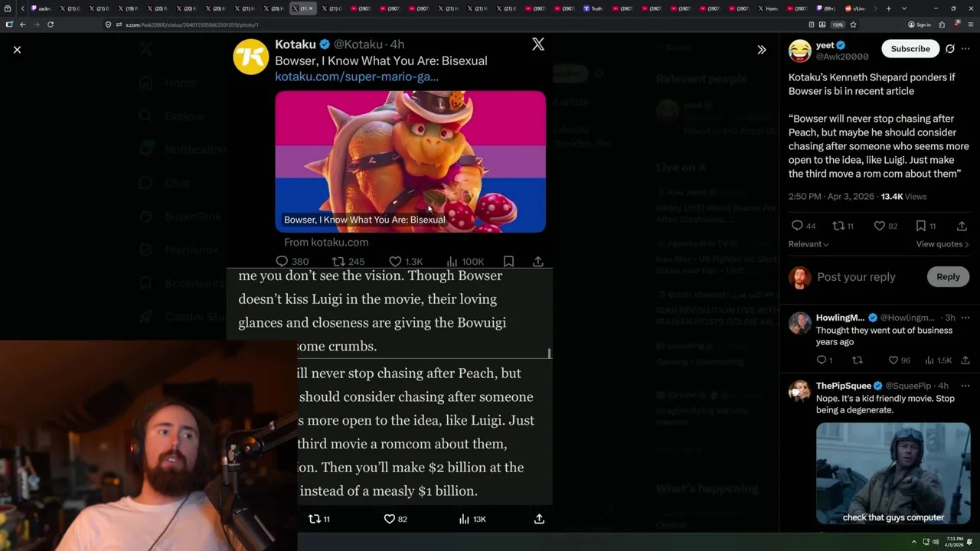Click browser Sign in button
980x551 pixels.
(920, 24)
